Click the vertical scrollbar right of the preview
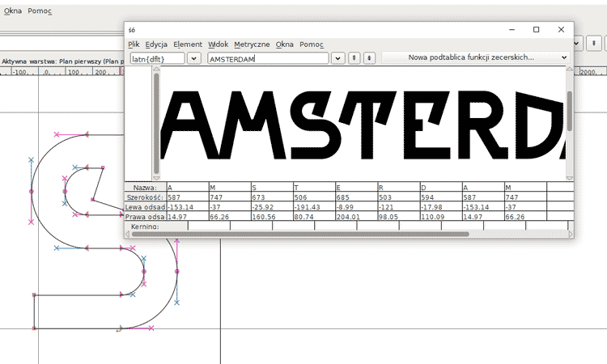Screen dimensions: 607x364 point(569,111)
